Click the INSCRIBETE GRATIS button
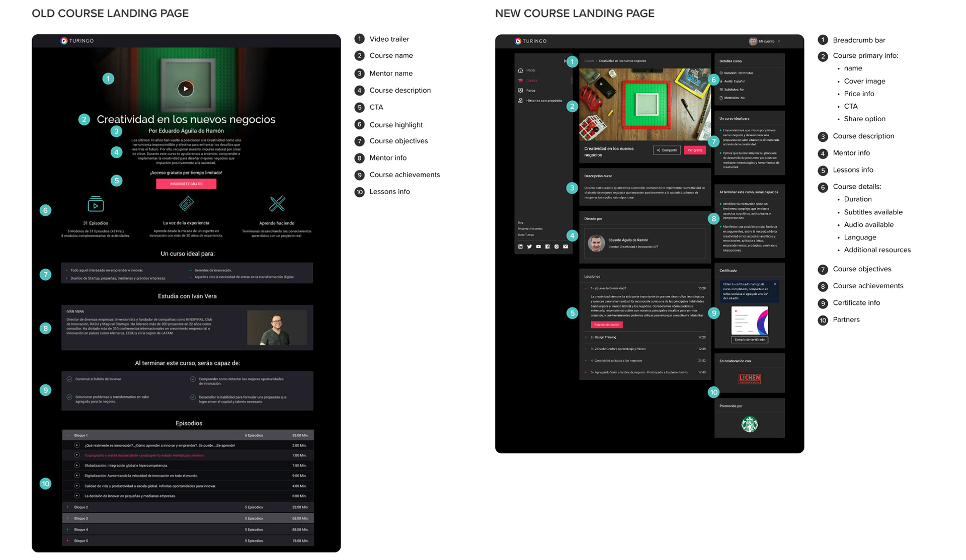 pos(186,184)
